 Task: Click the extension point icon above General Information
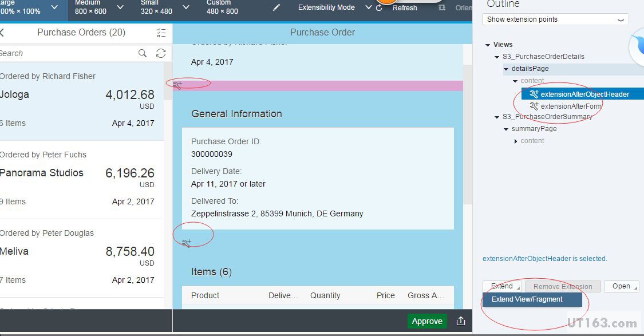pyautogui.click(x=178, y=85)
